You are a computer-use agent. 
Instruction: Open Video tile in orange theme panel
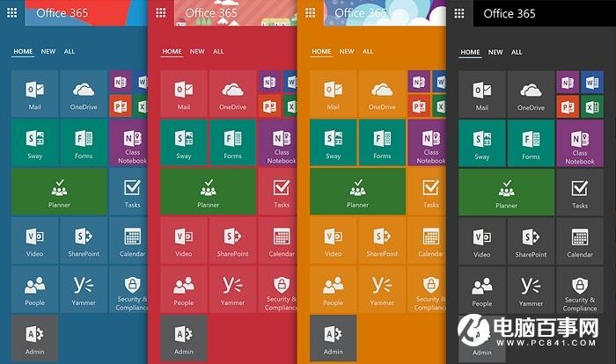click(334, 240)
